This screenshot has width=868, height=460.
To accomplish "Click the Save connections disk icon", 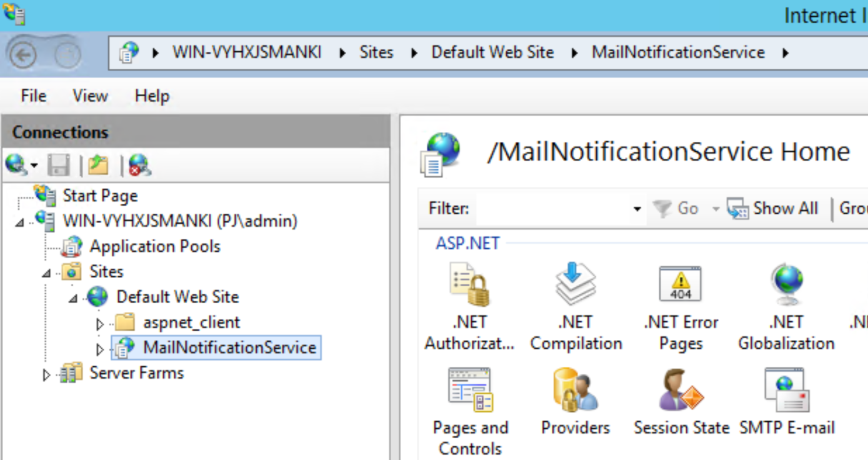I will click(59, 166).
